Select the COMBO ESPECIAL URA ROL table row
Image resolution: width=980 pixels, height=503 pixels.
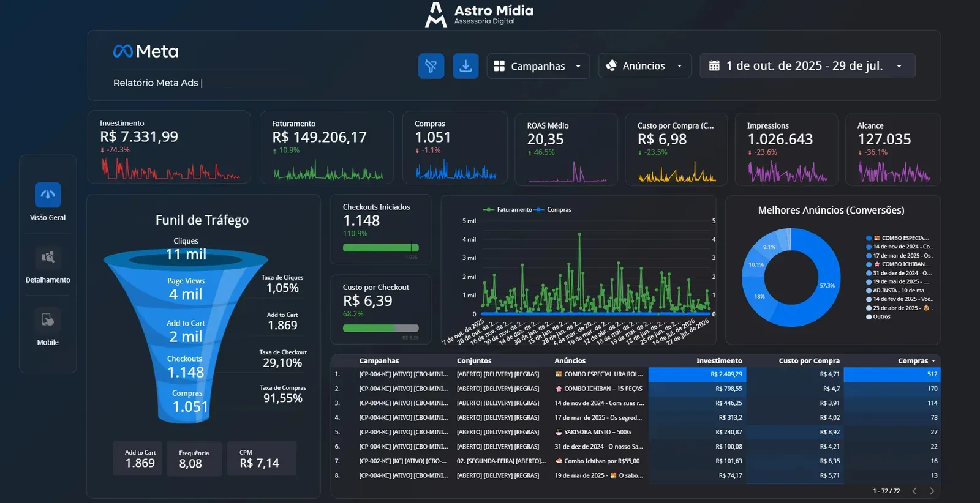click(636, 374)
